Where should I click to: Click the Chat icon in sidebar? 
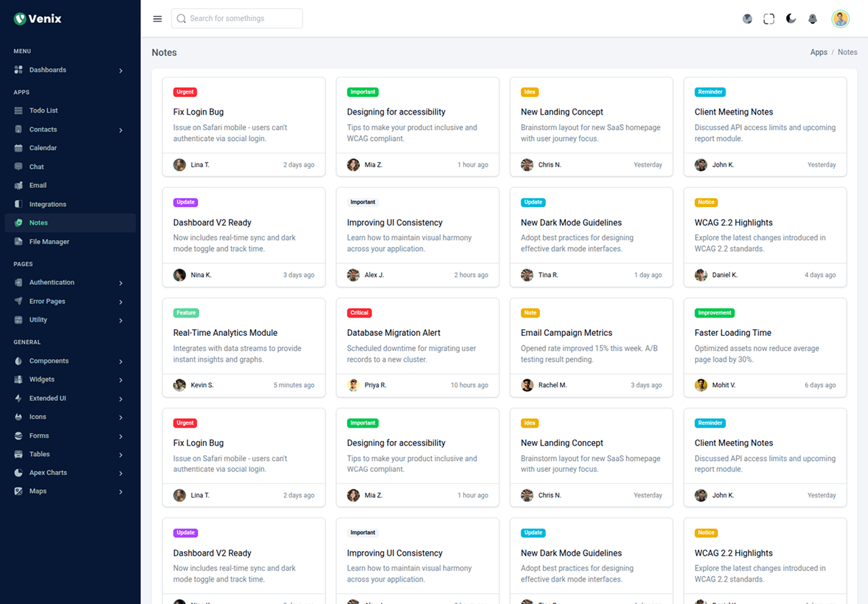(18, 167)
